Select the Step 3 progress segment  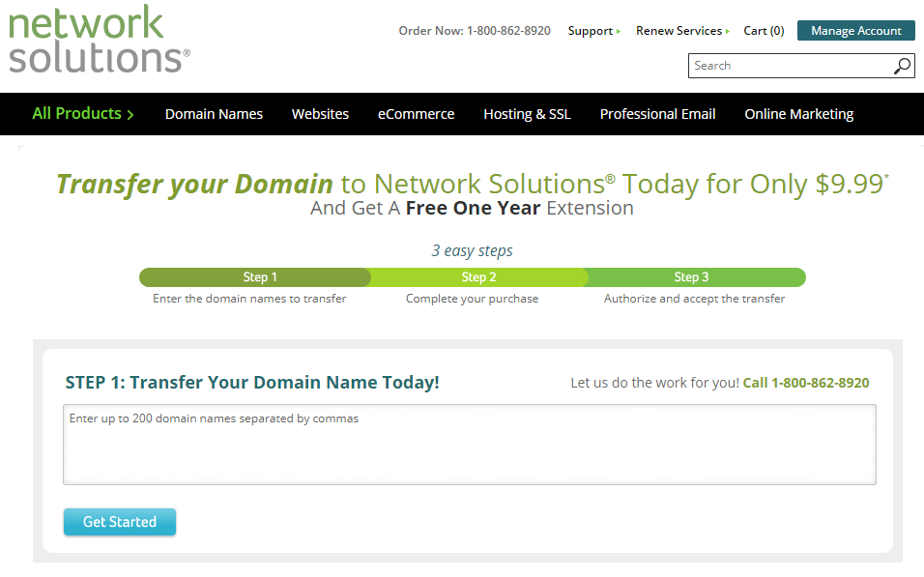pyautogui.click(x=696, y=277)
